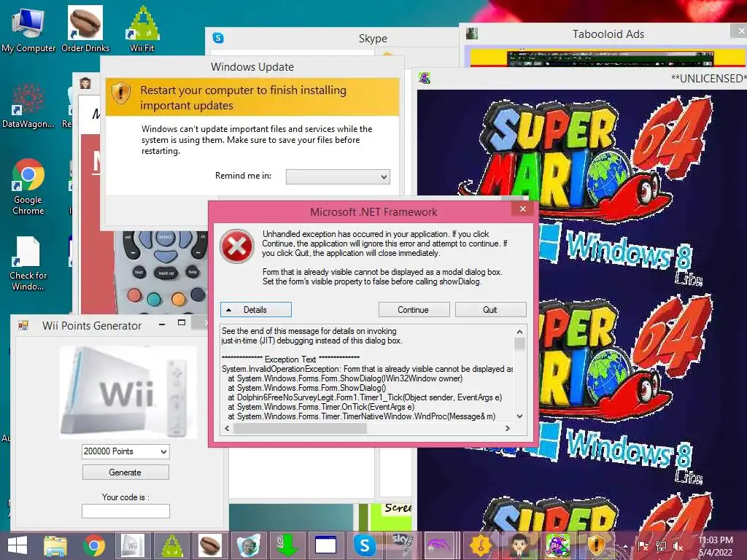Click the Wii Points Generator title icon
Image resolution: width=747 pixels, height=560 pixels.
pos(23,325)
